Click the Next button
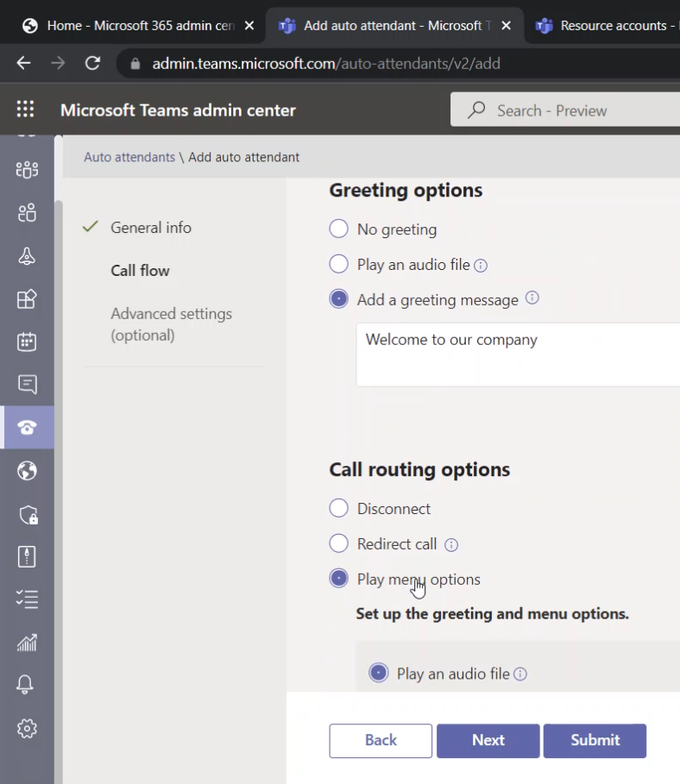Viewport: 680px width, 784px height. (488, 740)
